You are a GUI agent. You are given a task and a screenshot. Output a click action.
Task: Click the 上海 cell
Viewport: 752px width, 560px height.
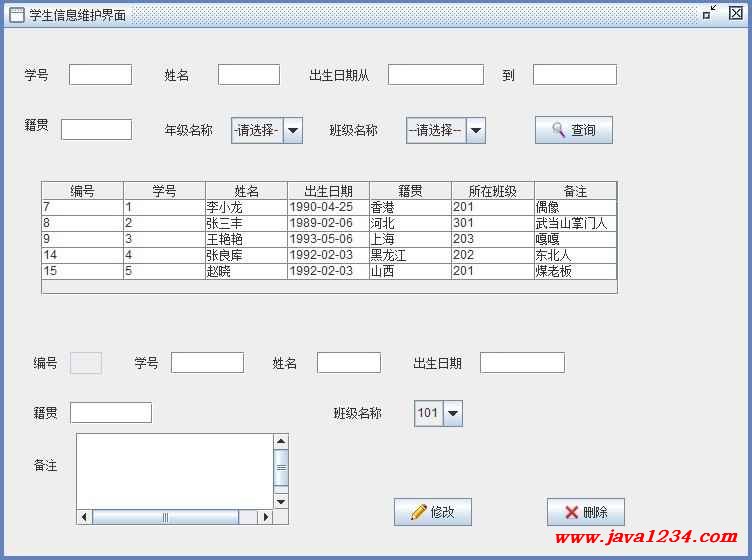pyautogui.click(x=411, y=239)
